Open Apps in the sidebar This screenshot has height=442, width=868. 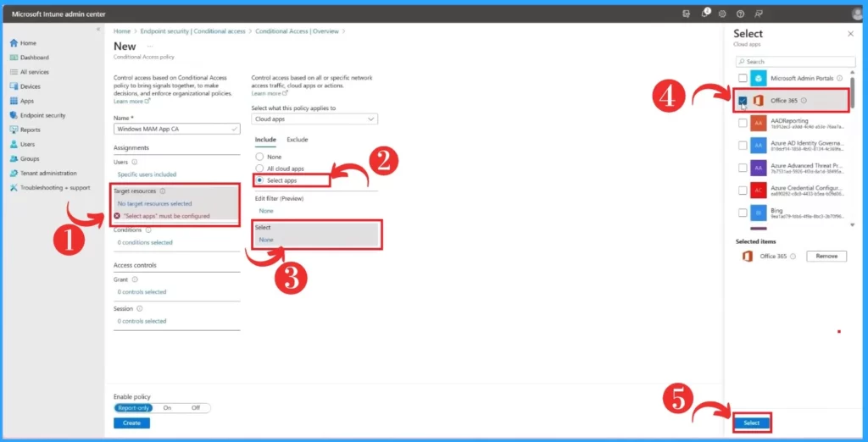(22, 101)
